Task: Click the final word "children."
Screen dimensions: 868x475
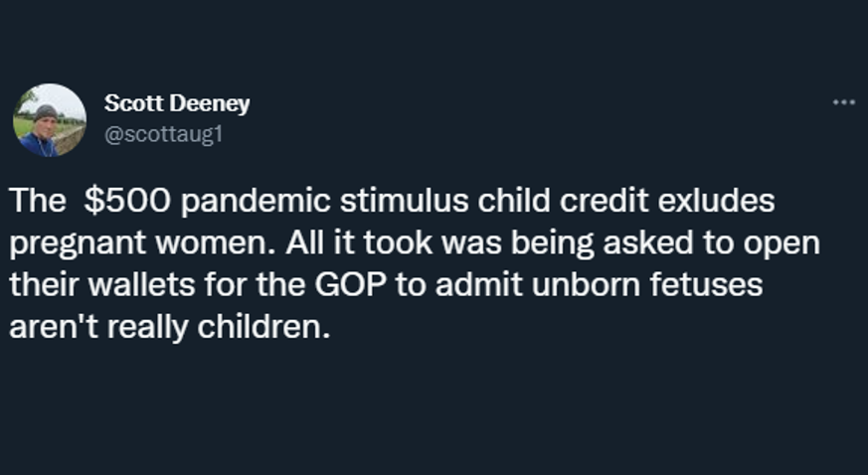Action: (263, 327)
